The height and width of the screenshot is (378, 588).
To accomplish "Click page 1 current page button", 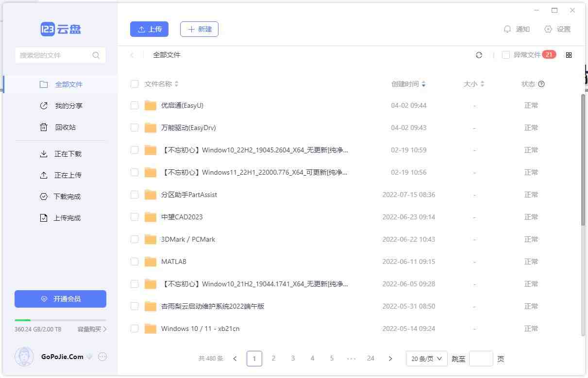I will click(x=254, y=359).
